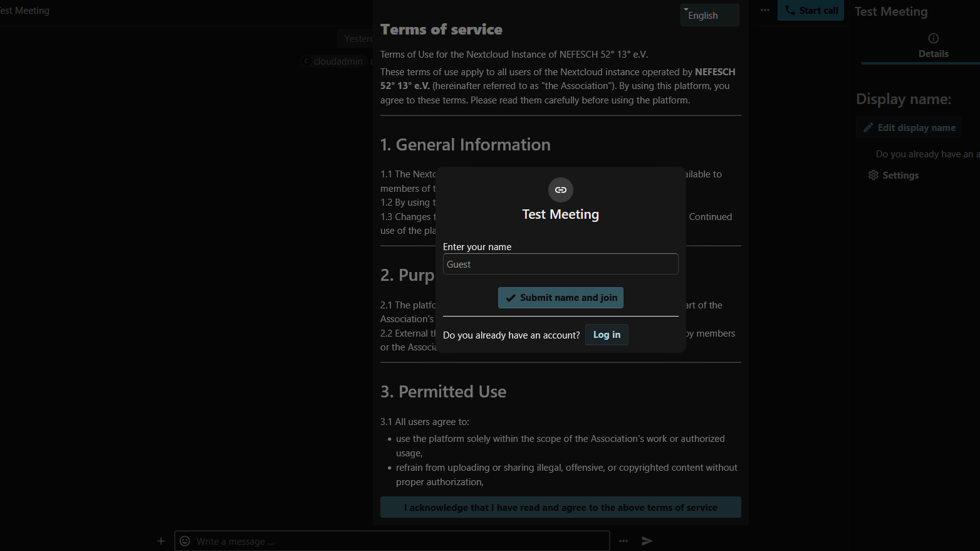Expand the English language dropdown
Screen dimensions: 980x551
click(709, 15)
